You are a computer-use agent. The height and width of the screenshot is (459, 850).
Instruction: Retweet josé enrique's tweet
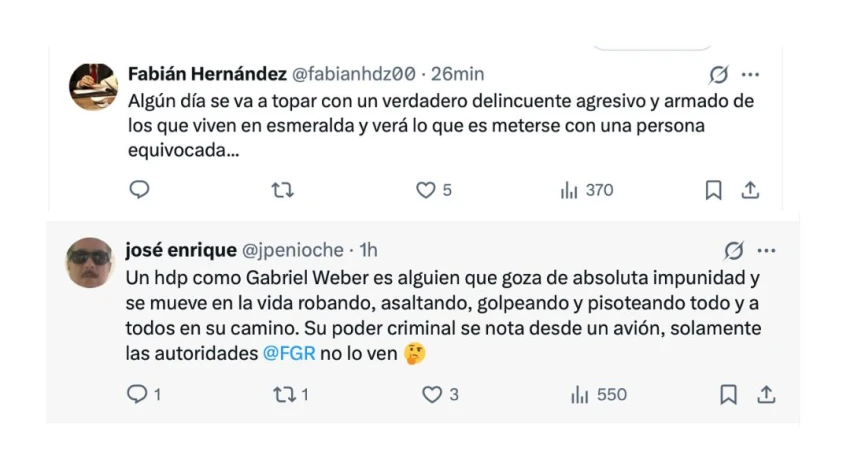tap(283, 395)
